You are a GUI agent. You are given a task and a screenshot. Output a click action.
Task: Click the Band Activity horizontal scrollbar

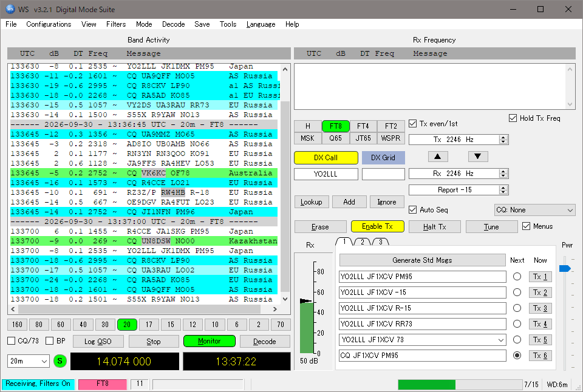point(143,309)
